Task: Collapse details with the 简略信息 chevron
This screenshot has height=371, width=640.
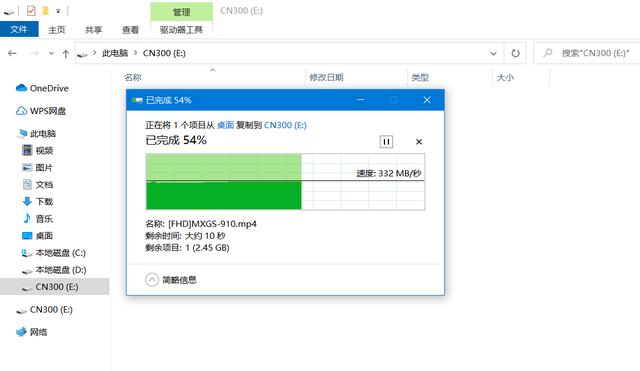Action: [152, 280]
